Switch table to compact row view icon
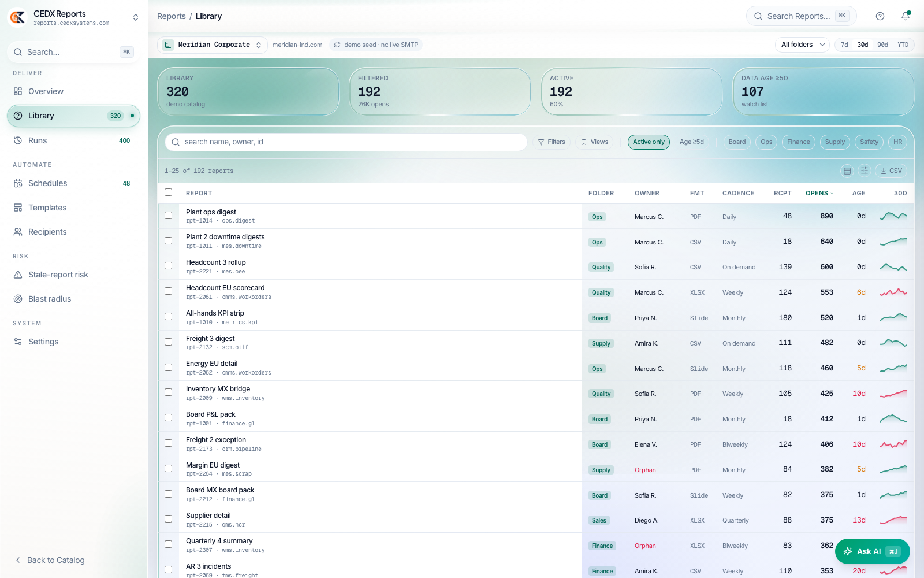The image size is (924, 578). click(x=847, y=171)
